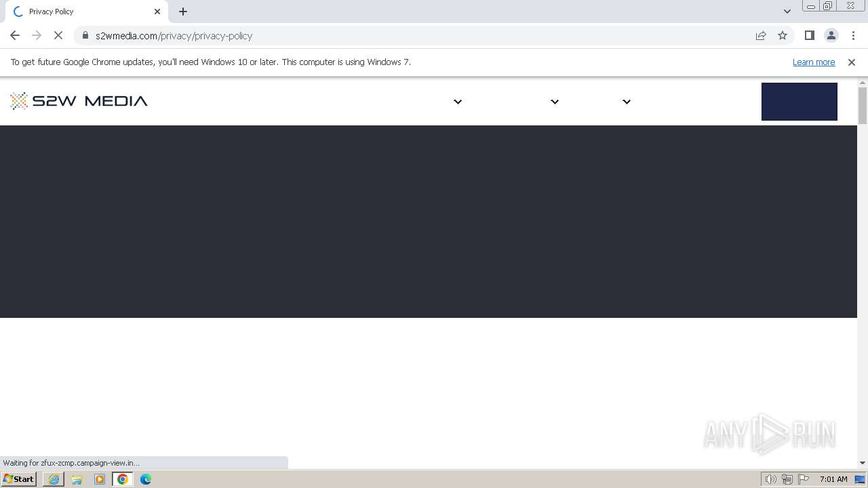
Task: Open the tab search dropdown
Action: 787,12
